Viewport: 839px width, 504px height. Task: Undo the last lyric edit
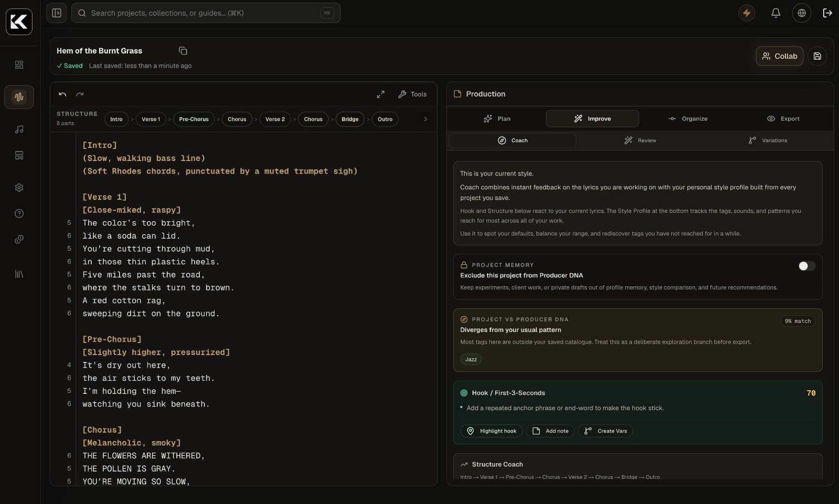(62, 94)
